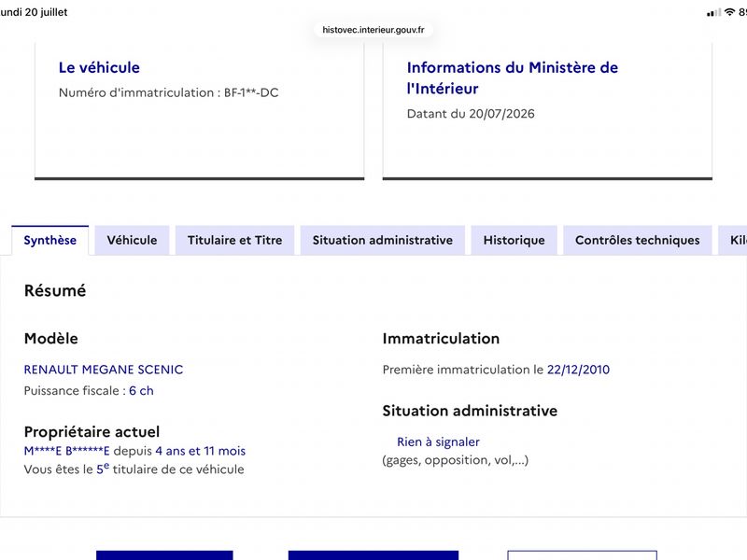This screenshot has width=747, height=560.
Task: Switch to the Synthèse tab
Action: point(50,240)
